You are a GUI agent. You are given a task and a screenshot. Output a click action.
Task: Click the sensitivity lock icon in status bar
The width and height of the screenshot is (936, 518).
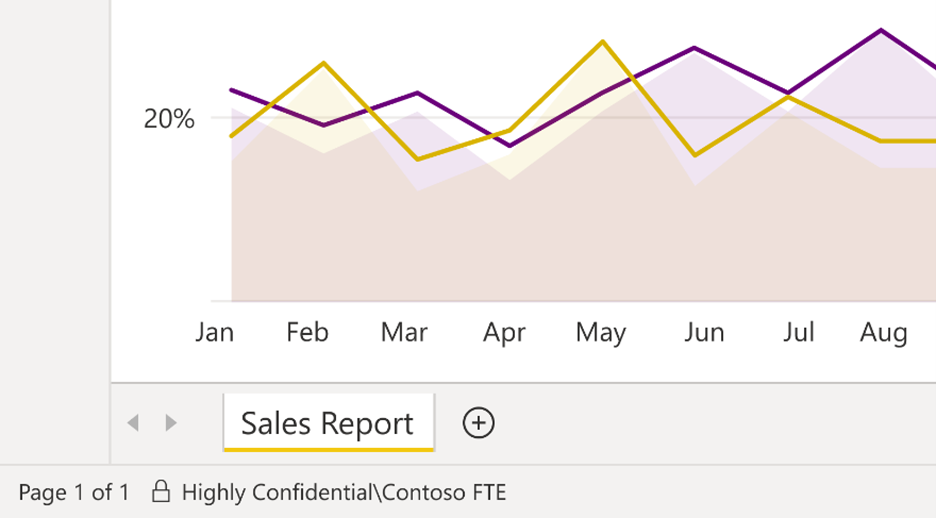click(160, 492)
